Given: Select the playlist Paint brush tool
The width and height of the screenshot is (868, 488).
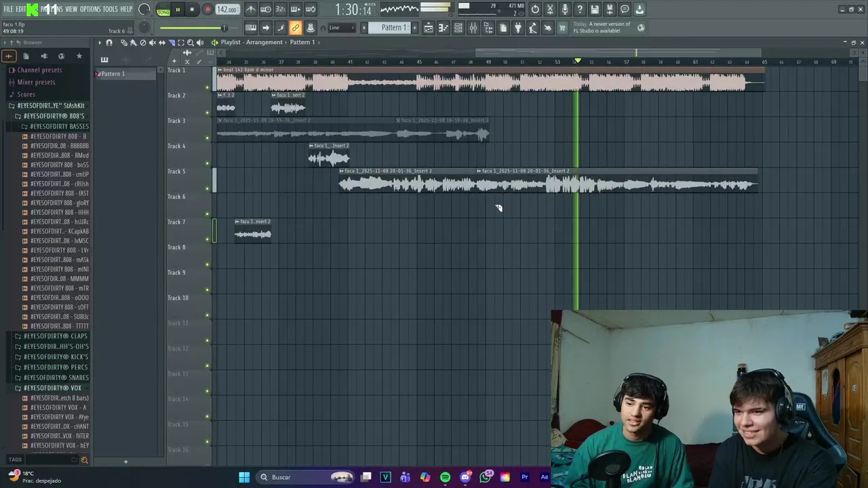Looking at the screenshot, I should [134, 43].
